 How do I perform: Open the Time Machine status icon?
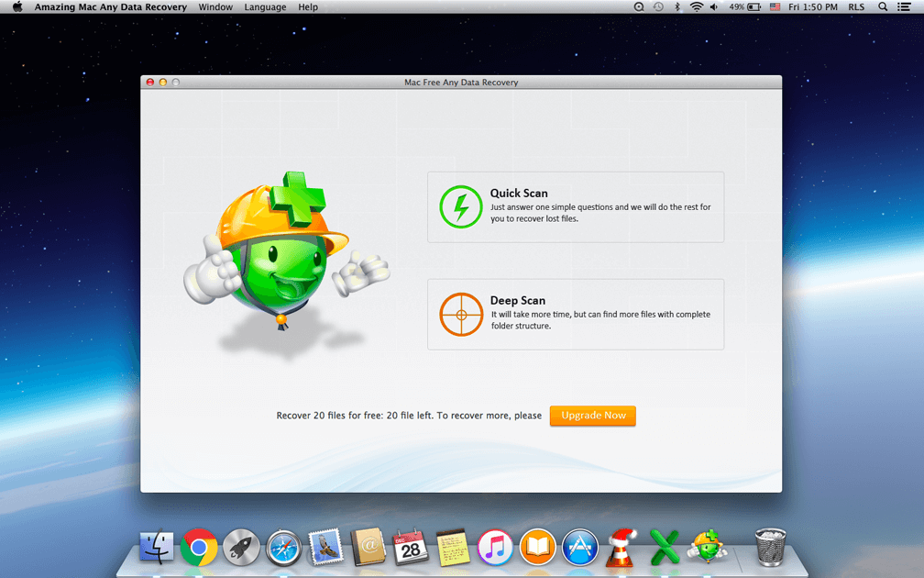(x=658, y=7)
